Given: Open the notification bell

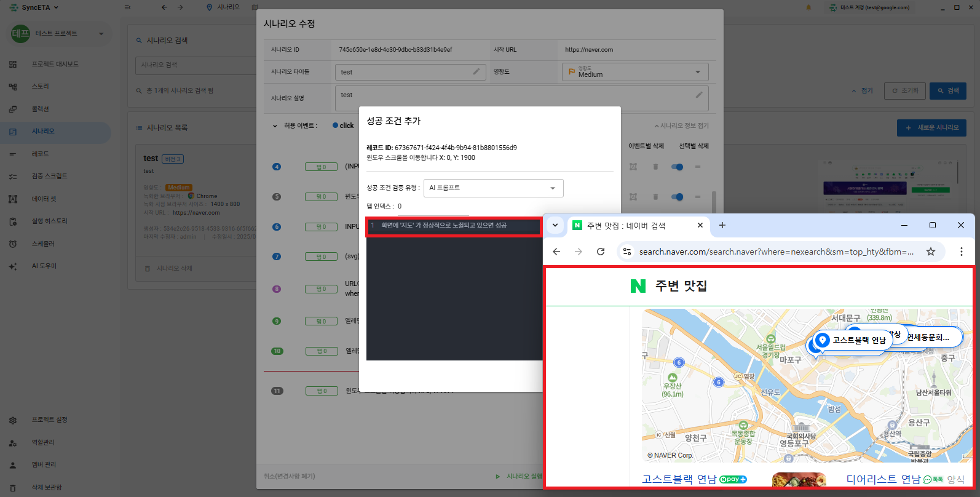Looking at the screenshot, I should (x=808, y=7).
